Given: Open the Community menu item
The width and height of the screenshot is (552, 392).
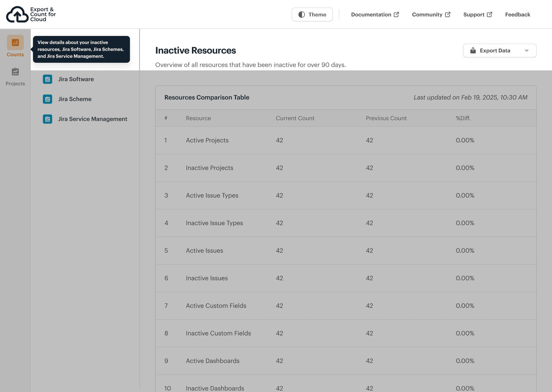Looking at the screenshot, I should tap(427, 15).
